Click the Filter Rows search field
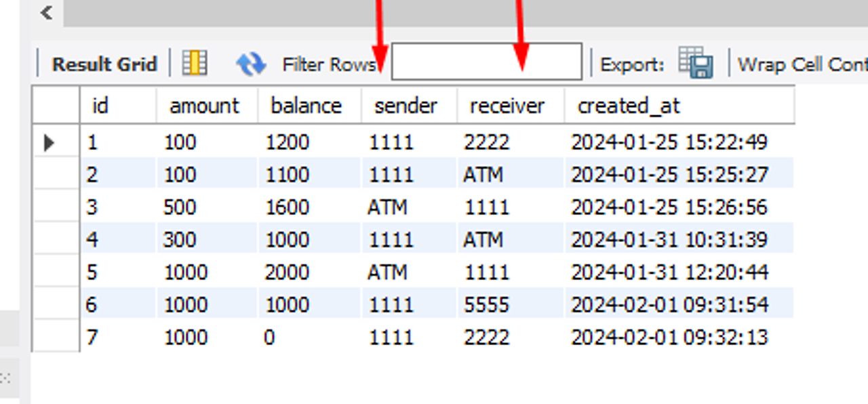This screenshot has width=868, height=404. point(486,62)
